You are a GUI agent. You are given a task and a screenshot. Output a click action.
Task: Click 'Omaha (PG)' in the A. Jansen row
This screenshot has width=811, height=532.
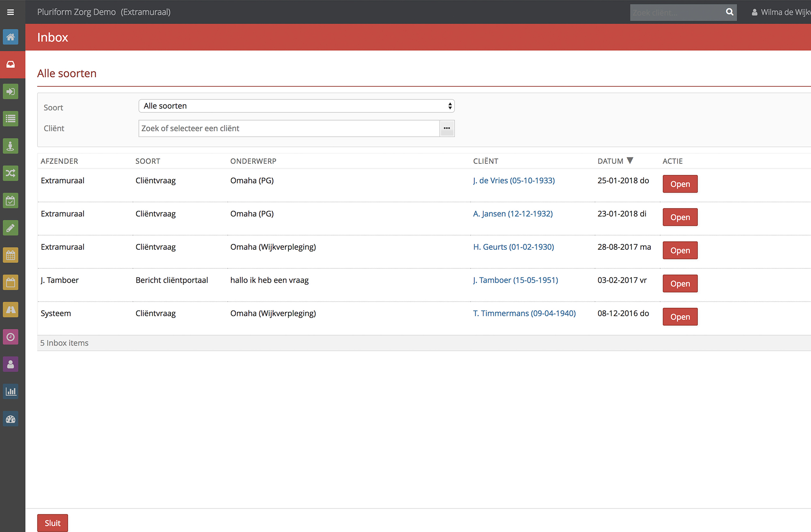252,214
